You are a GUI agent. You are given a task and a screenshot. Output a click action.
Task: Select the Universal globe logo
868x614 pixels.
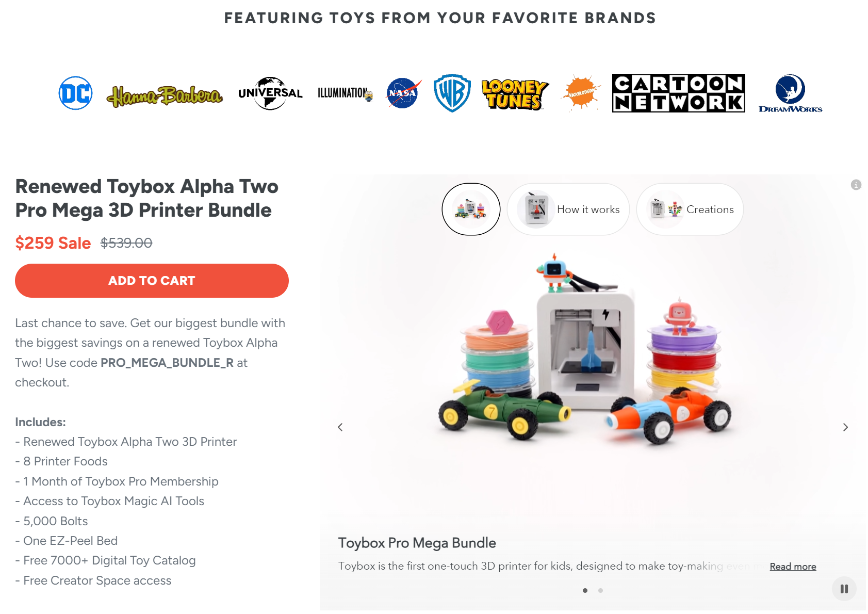point(270,93)
